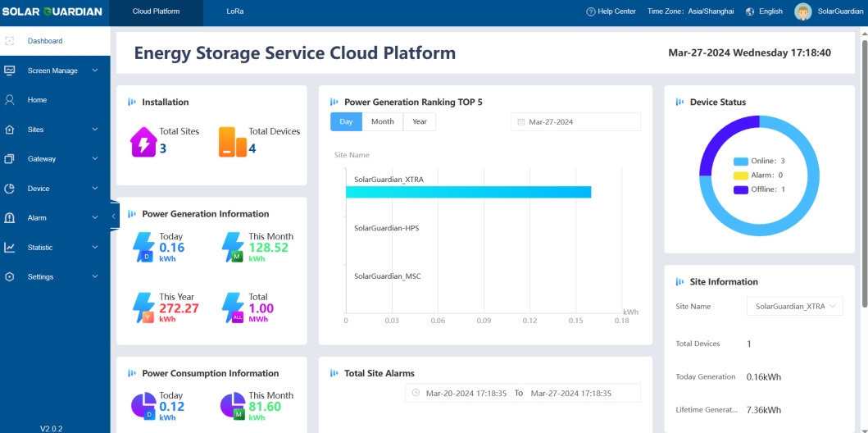868x433 pixels.
Task: Click the Home person icon in sidebar
Action: pos(10,100)
